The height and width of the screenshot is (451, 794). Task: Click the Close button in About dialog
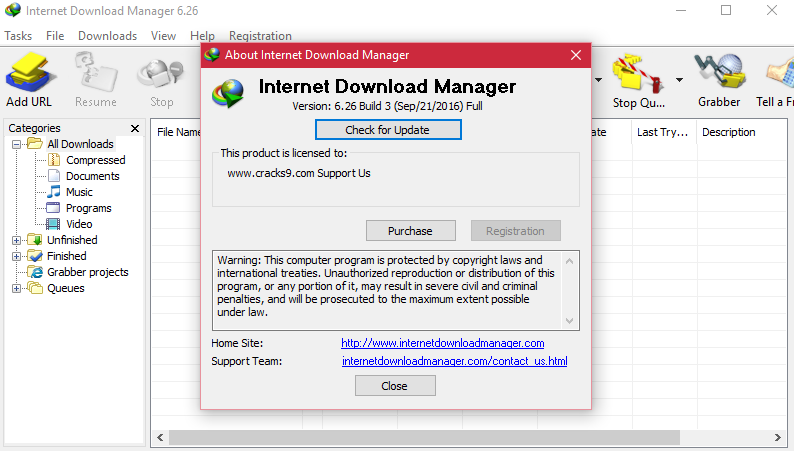tap(395, 386)
